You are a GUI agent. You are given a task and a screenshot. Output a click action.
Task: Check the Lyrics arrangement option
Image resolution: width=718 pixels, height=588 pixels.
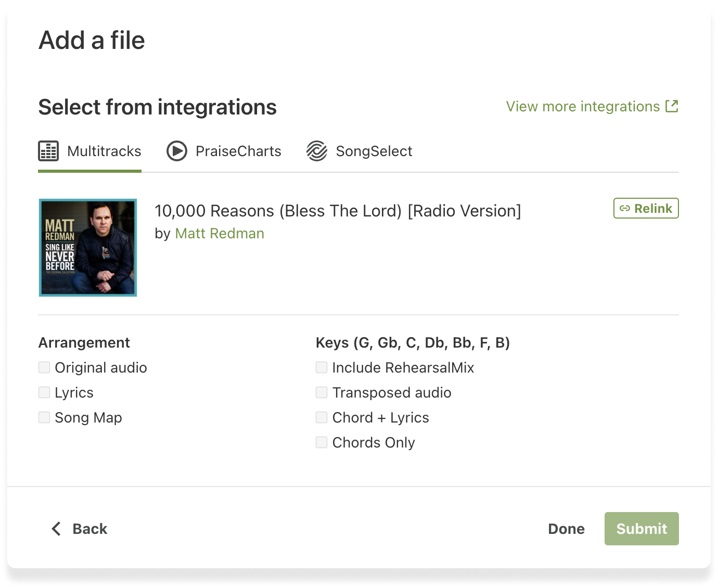coord(44,393)
